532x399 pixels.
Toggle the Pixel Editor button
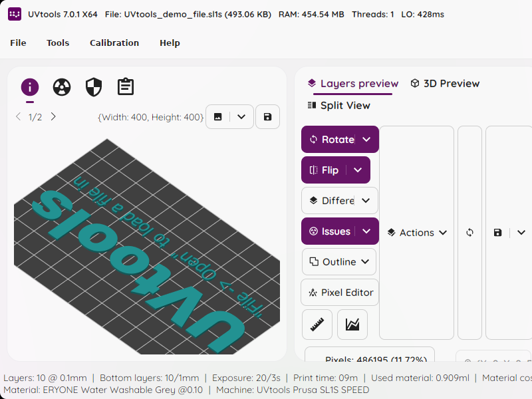[x=340, y=292]
